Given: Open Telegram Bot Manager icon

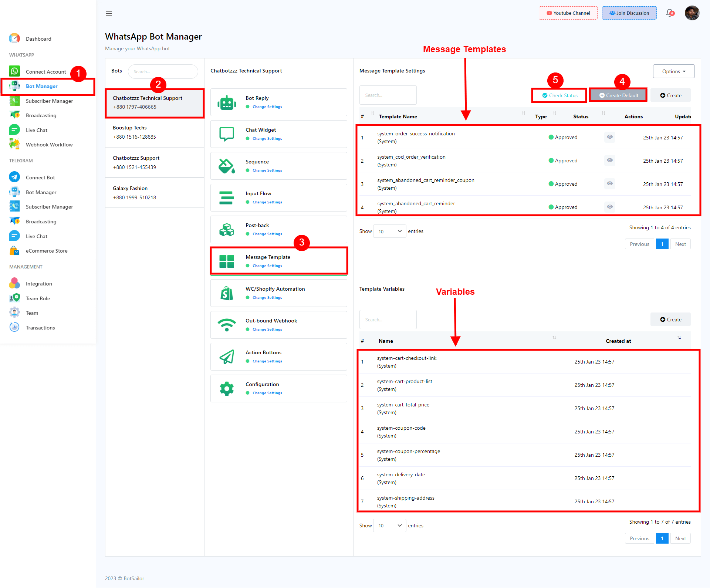Looking at the screenshot, I should click(14, 192).
